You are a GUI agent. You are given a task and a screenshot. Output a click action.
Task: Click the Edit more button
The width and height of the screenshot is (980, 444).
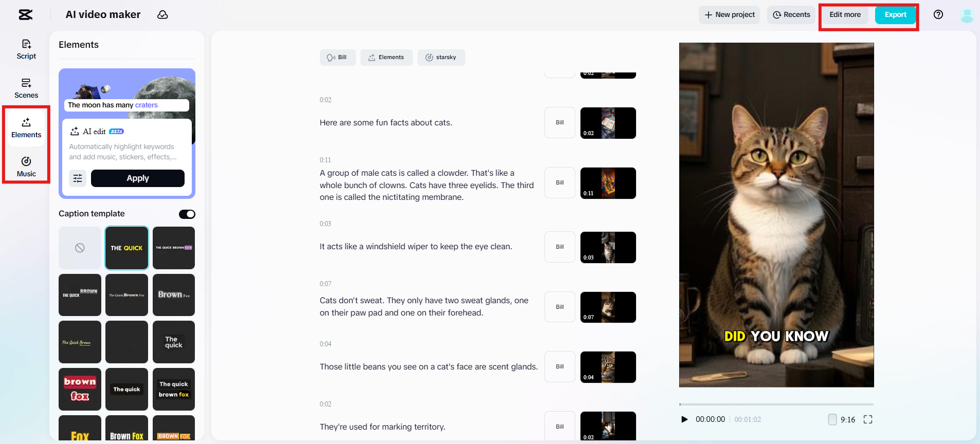pos(845,15)
